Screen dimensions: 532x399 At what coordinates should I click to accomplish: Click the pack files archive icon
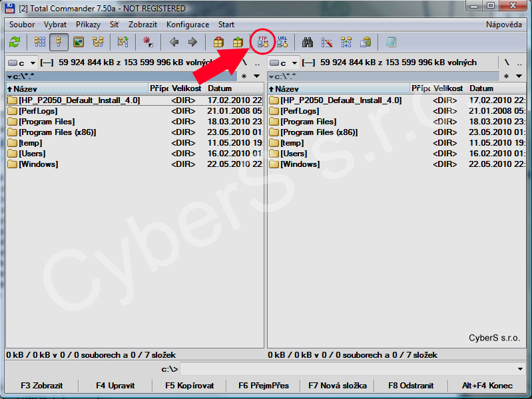(218, 42)
